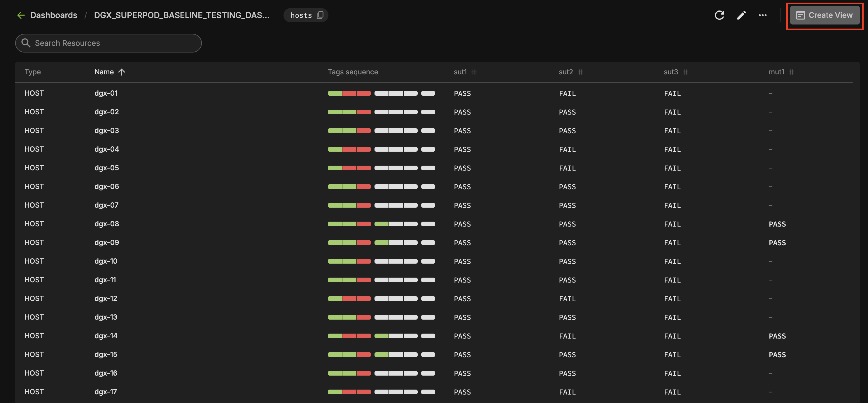The height and width of the screenshot is (403, 868).
Task: Click the hash icon beside sut2
Action: [x=580, y=72]
